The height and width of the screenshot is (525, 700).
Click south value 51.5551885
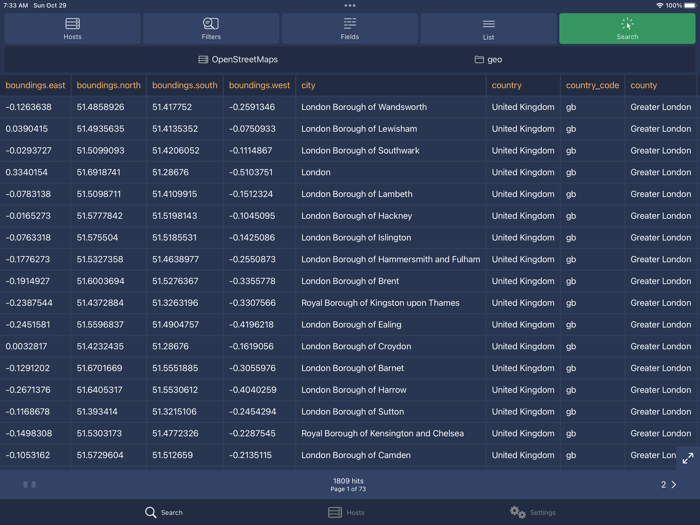click(x=175, y=368)
